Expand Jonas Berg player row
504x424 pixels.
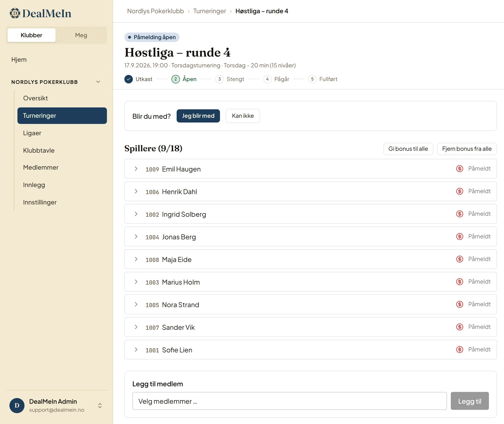pyautogui.click(x=136, y=237)
